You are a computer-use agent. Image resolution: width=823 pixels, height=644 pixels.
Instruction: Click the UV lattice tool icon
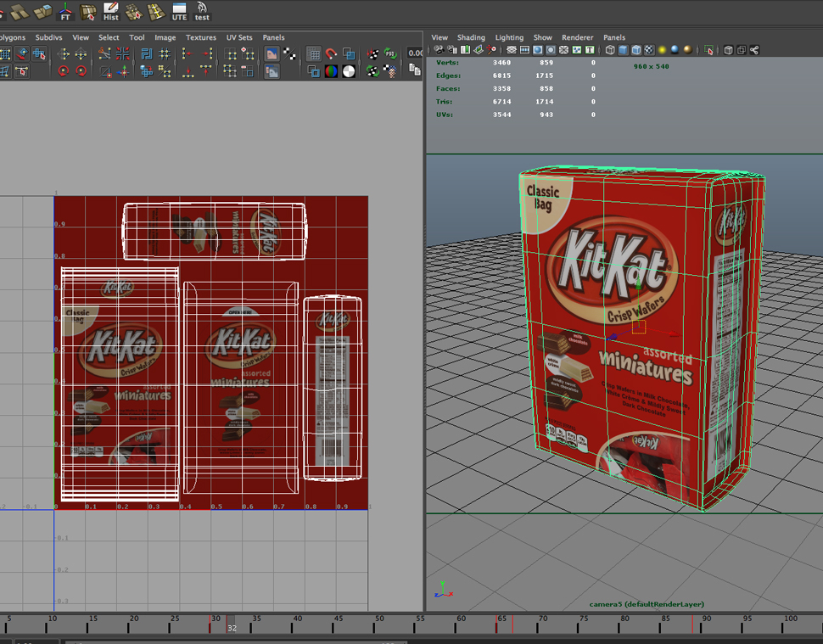tap(5, 53)
